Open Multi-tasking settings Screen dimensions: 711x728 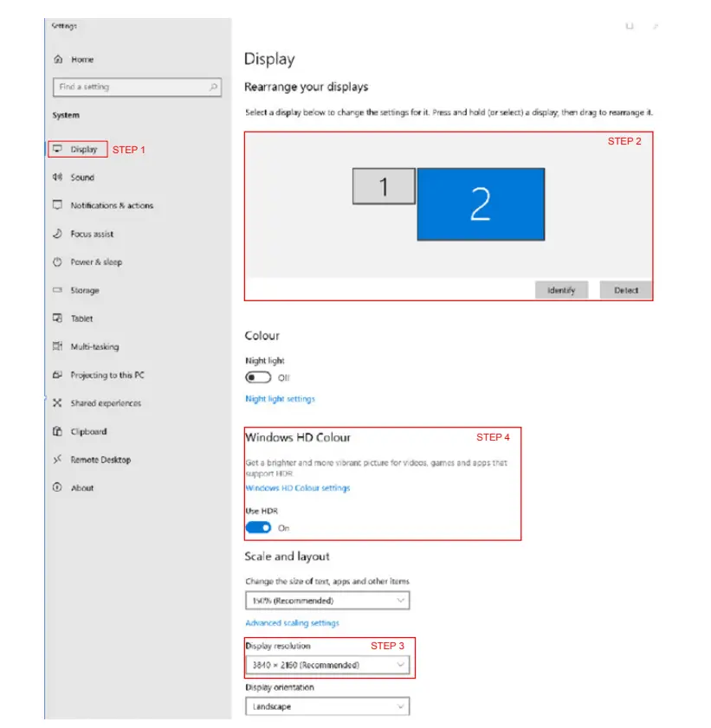tap(94, 347)
